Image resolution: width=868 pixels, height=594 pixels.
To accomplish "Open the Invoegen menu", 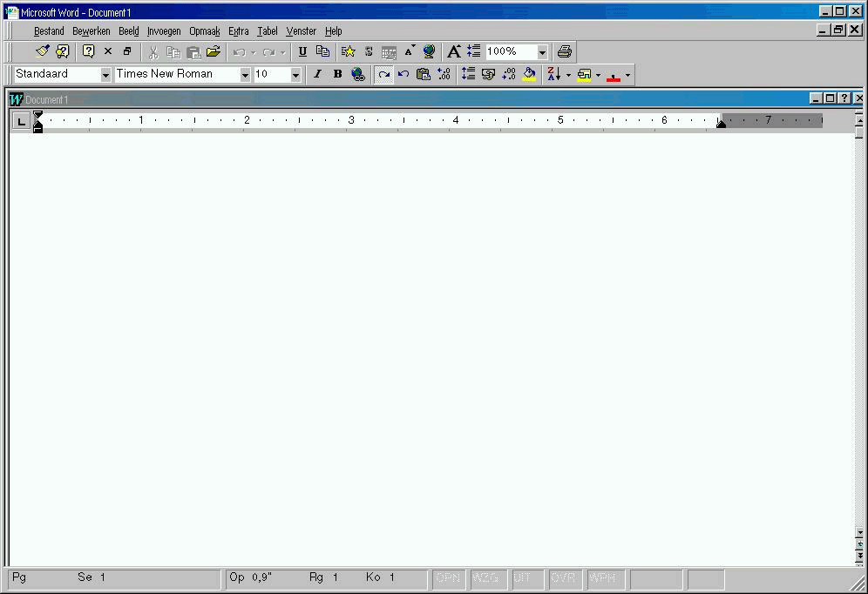I will point(164,31).
